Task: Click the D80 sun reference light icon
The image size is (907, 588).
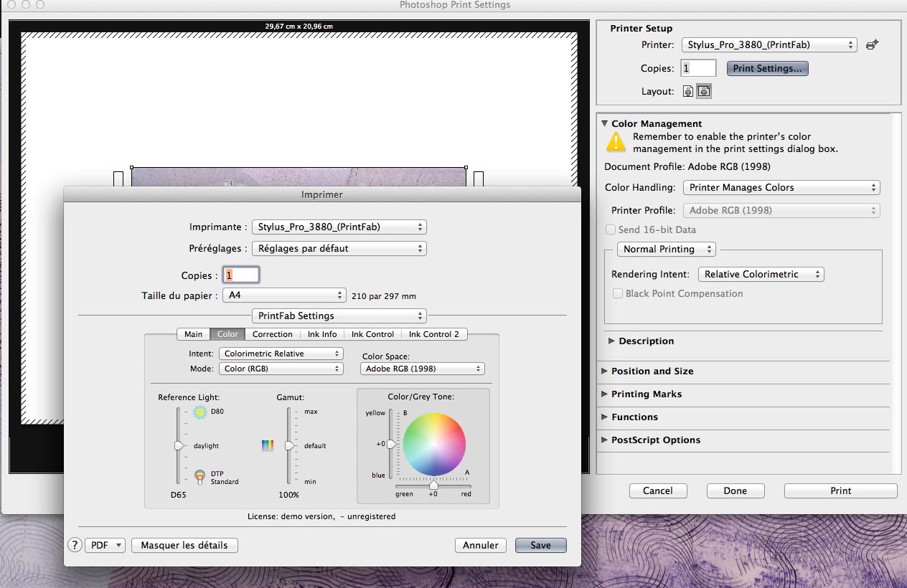Action: pos(199,412)
